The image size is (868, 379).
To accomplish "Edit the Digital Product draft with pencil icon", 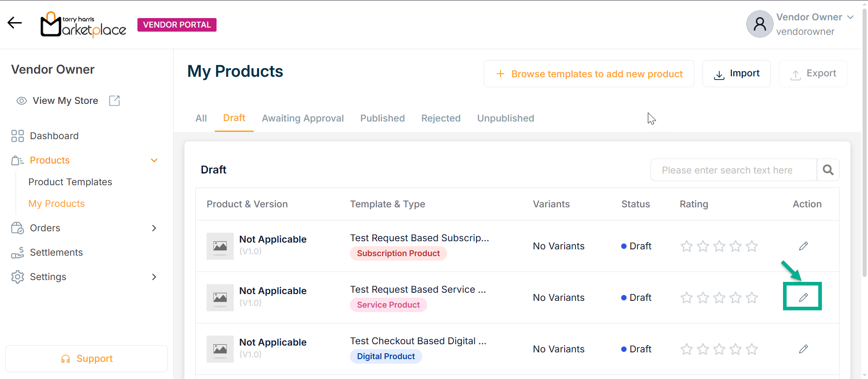I will tap(803, 349).
